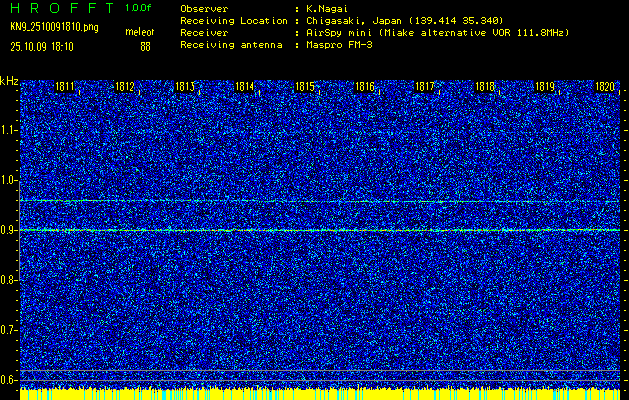Select the 1815 time marker
This screenshot has height=400, width=629.
coord(305,88)
